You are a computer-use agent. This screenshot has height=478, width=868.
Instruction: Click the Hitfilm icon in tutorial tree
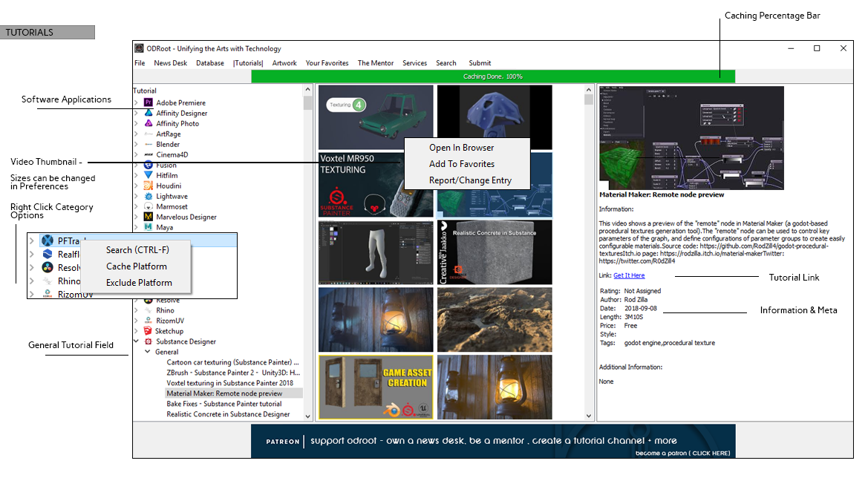coord(149,176)
